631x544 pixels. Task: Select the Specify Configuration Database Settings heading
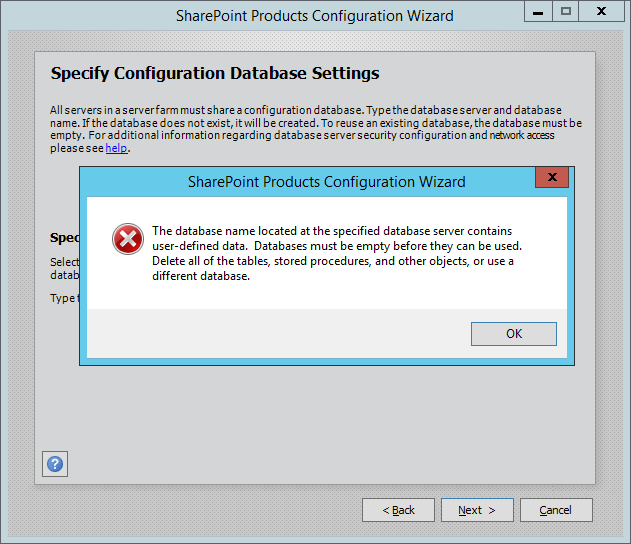(214, 74)
